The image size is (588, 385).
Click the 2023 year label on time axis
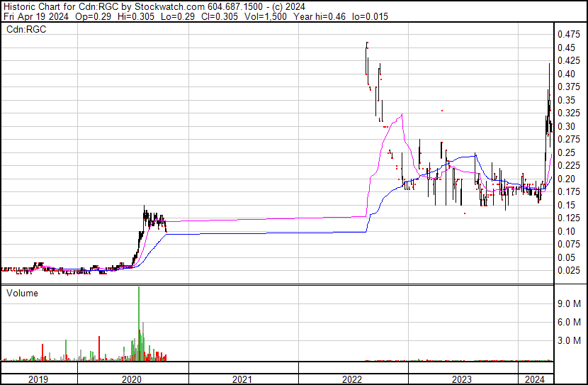click(x=462, y=379)
